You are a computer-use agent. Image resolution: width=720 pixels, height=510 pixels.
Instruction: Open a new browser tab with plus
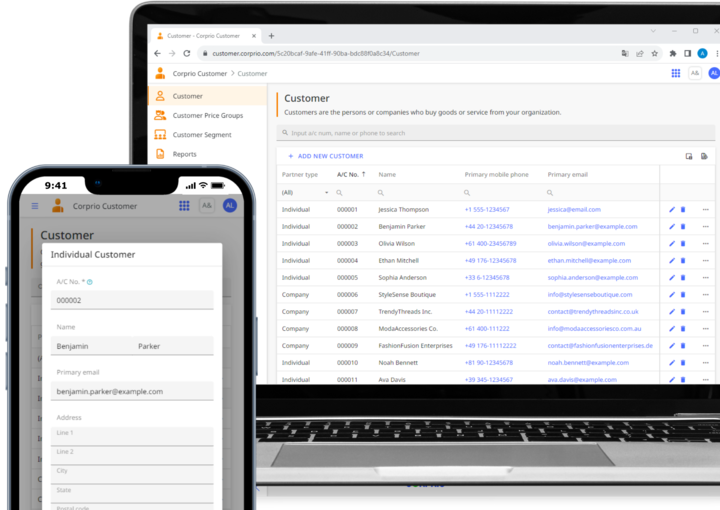pos(271,36)
